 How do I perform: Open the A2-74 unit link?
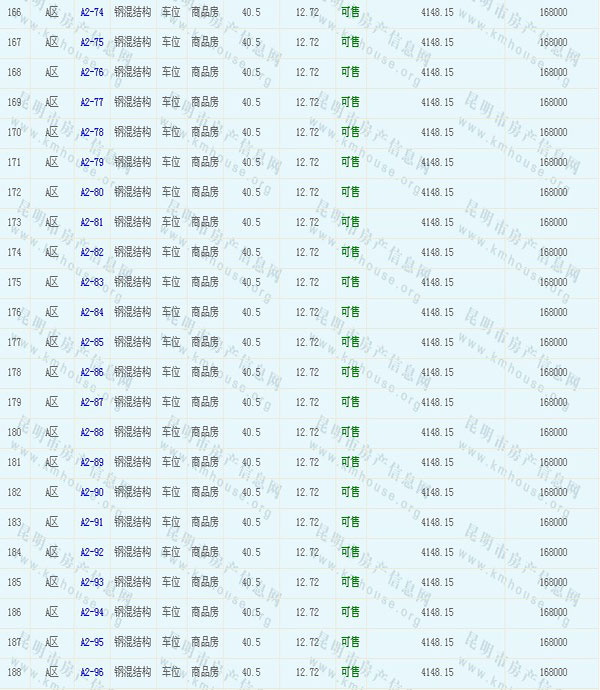pos(91,12)
